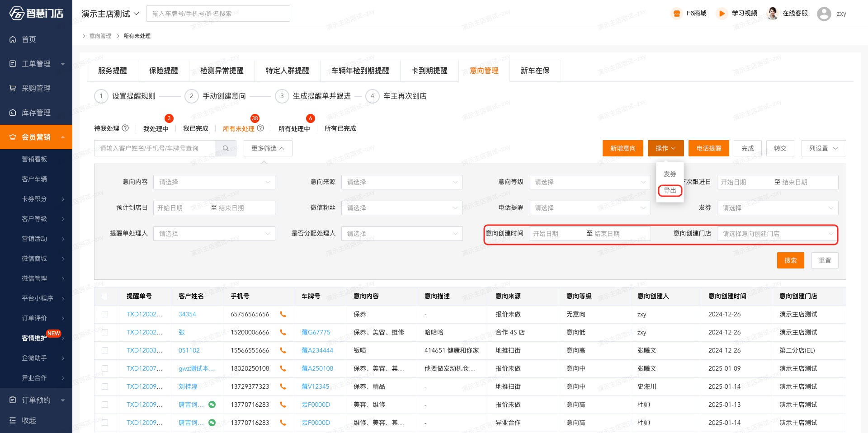
Task: Click phone icon in 云F0000D 美容、维修 row
Action: (x=283, y=405)
